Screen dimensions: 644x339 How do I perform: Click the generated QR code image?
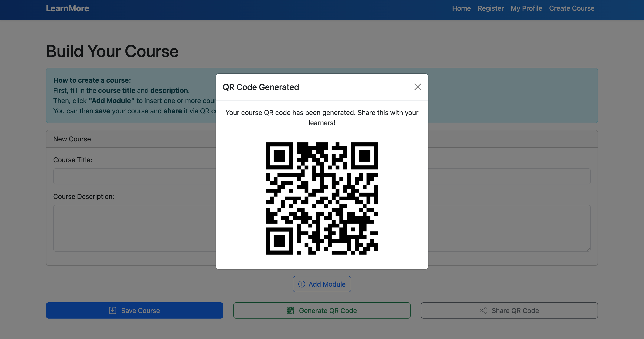[322, 198]
